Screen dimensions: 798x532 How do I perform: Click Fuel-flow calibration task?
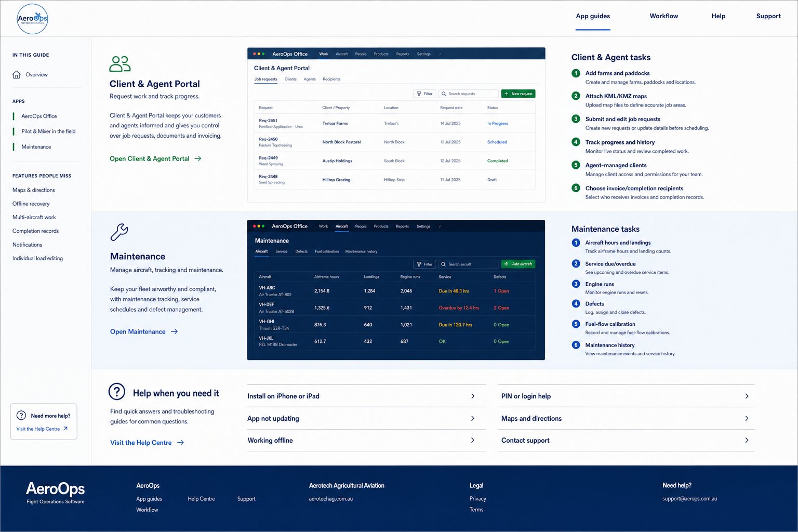click(x=610, y=324)
